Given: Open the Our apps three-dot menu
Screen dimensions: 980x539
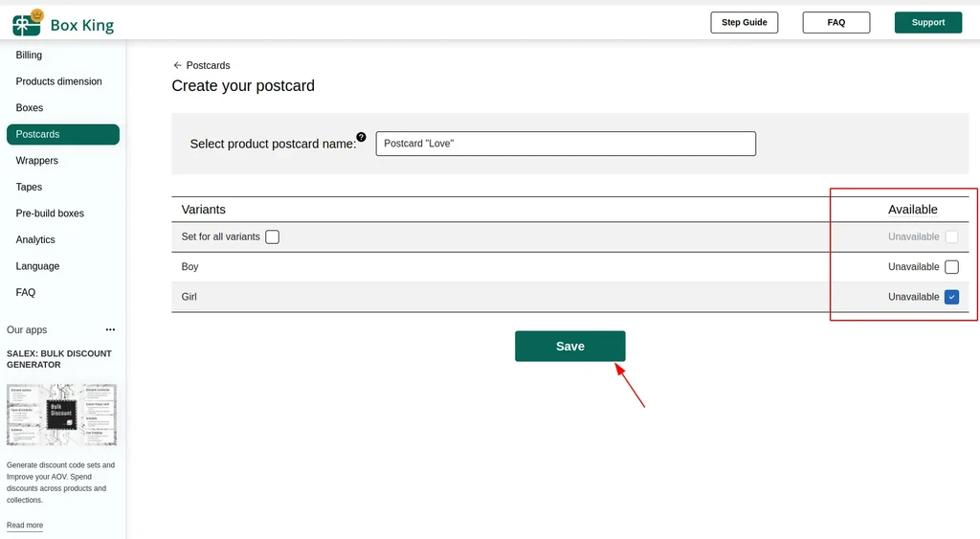Looking at the screenshot, I should point(111,329).
